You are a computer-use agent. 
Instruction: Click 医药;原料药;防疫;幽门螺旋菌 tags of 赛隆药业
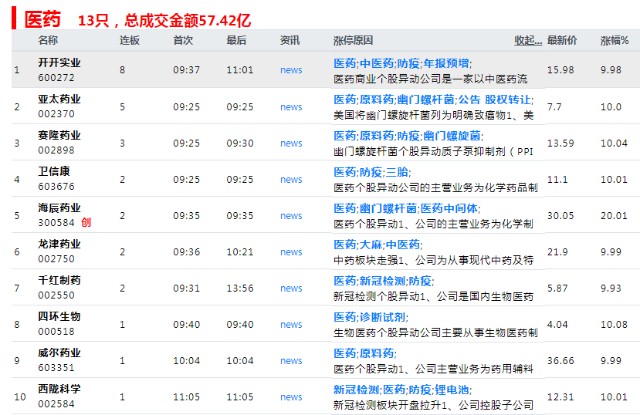pyautogui.click(x=408, y=136)
